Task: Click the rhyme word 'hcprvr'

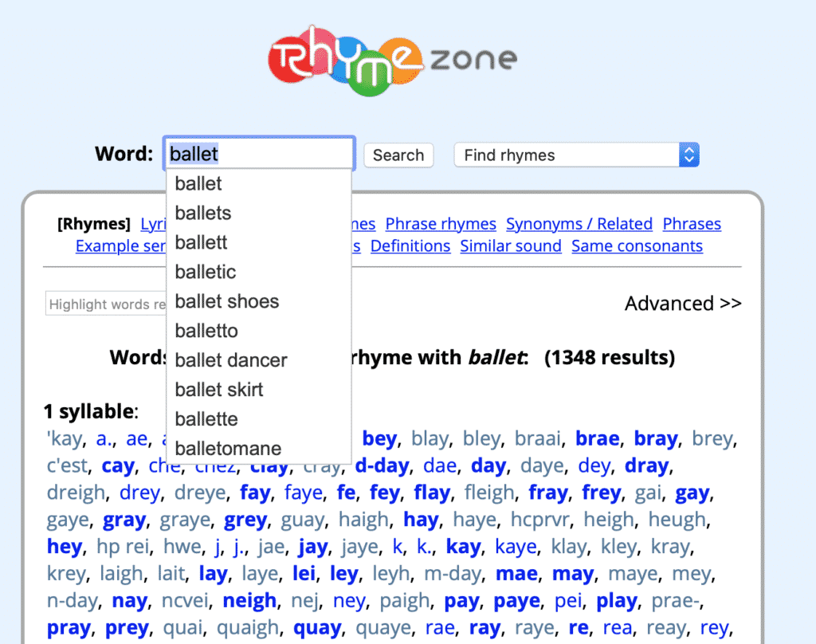Action: pos(540,520)
